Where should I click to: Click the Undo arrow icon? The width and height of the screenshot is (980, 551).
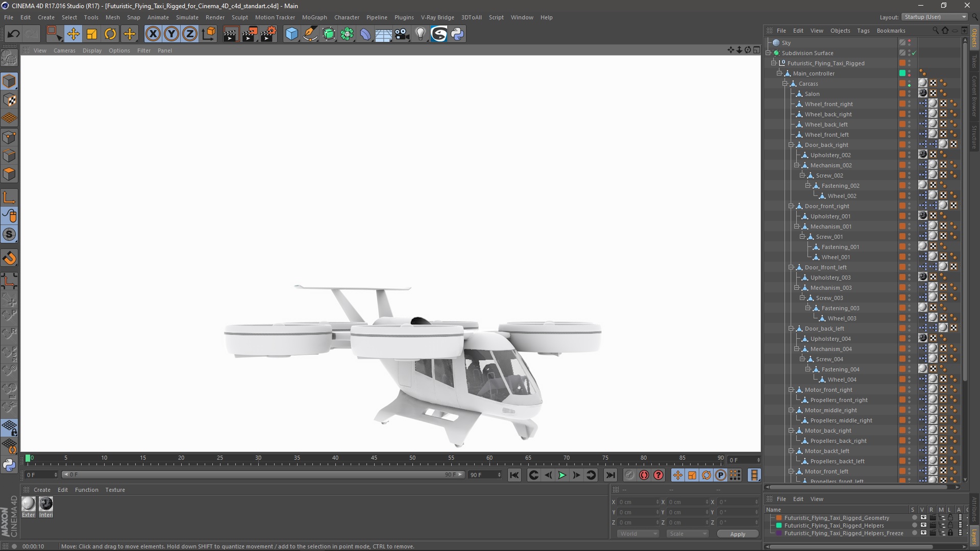pyautogui.click(x=14, y=34)
